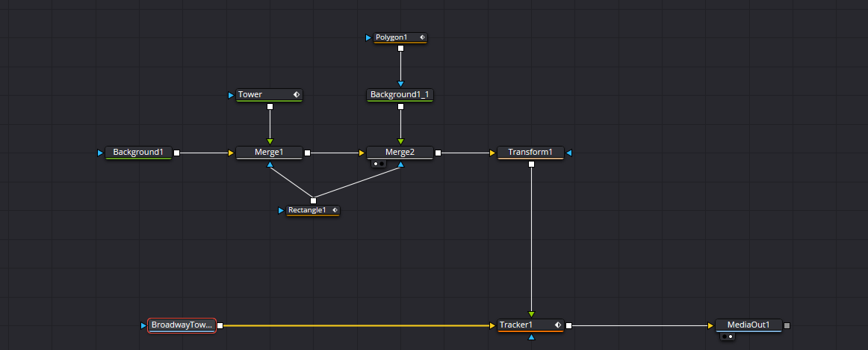Click the keyframe diamond icon on Tracker1 node

[x=558, y=325]
